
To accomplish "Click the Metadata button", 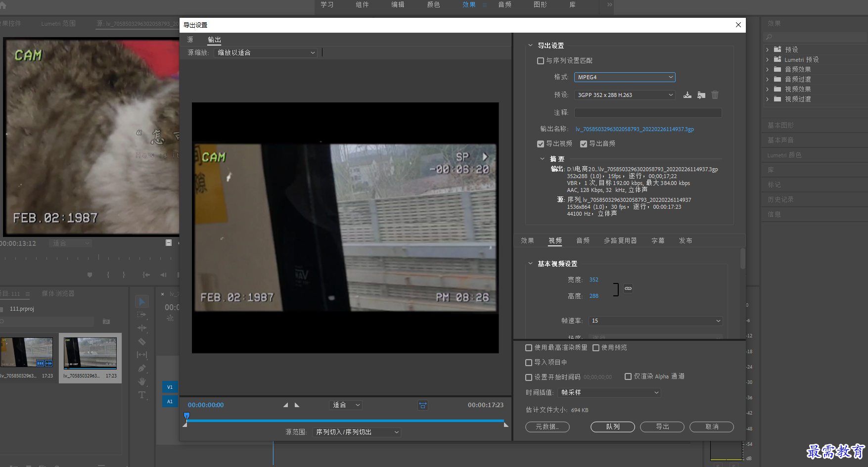I will (x=548, y=427).
